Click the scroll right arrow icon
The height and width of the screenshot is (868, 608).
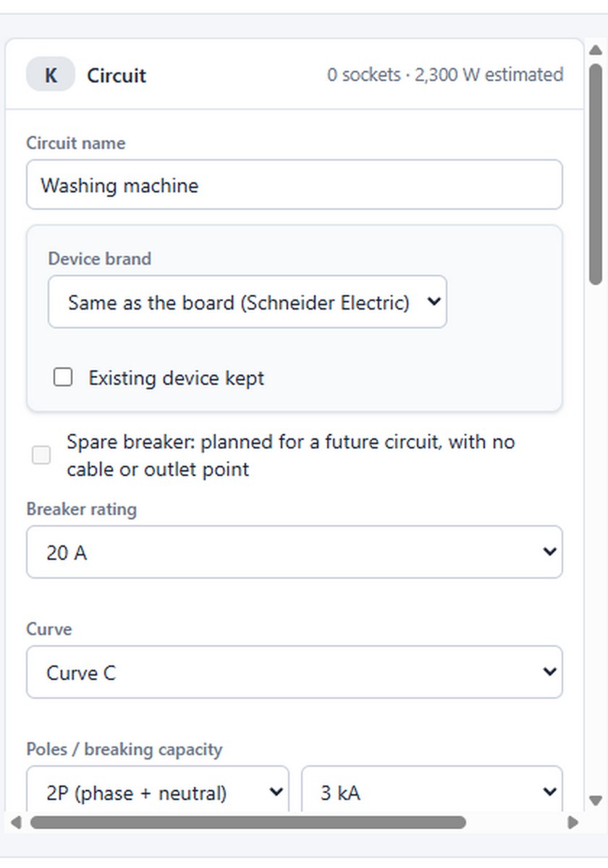[x=573, y=822]
